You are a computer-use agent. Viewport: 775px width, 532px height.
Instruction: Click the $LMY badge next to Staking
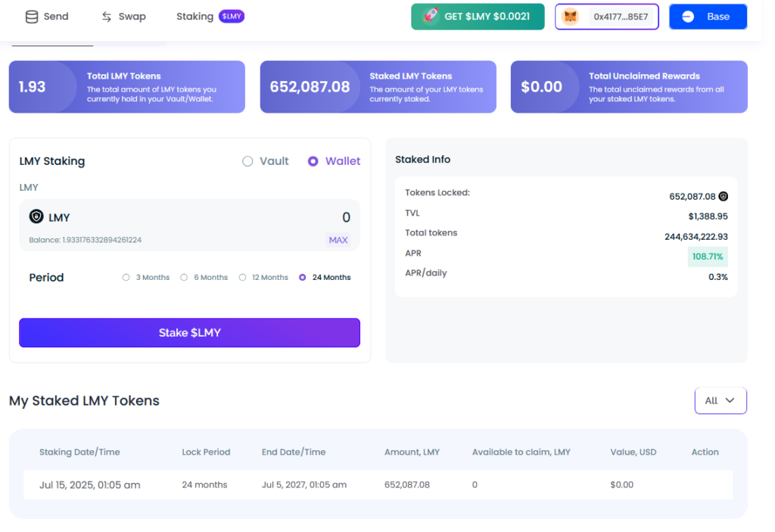(x=232, y=16)
